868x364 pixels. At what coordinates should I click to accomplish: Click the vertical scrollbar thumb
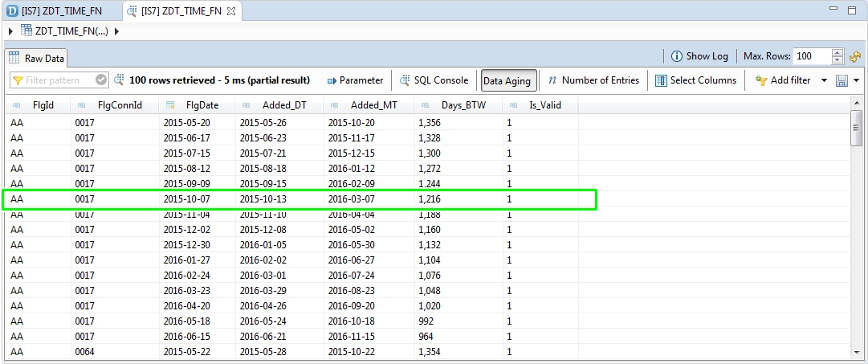[857, 128]
